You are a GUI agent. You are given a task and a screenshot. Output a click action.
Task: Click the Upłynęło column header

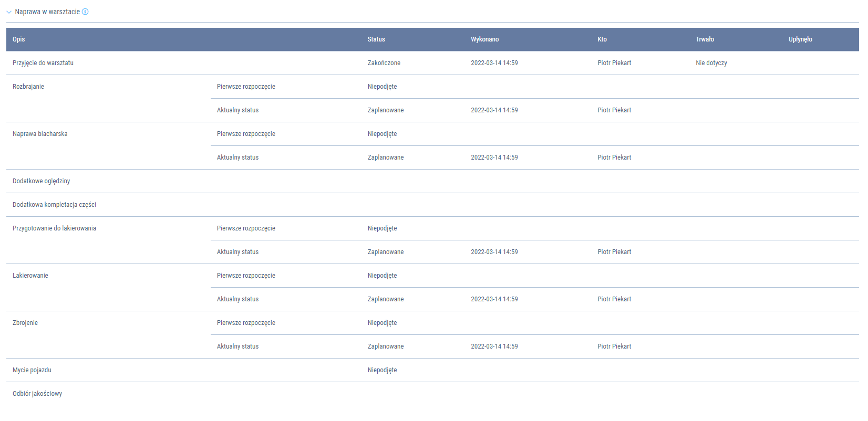[x=800, y=39]
